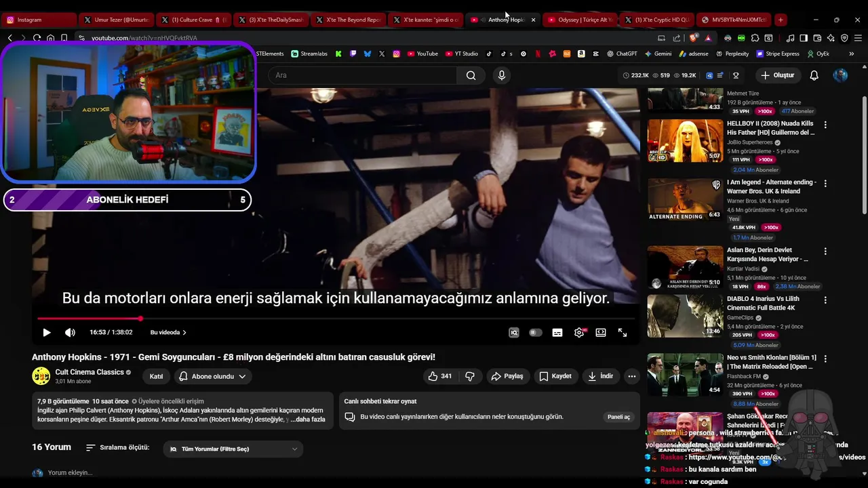Open the Streamlabs bookmark
868x488 pixels.
click(309, 54)
